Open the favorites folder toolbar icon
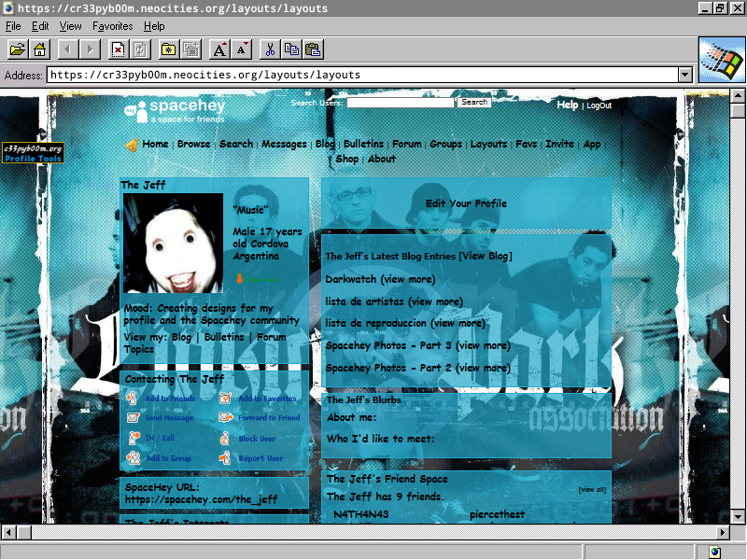Viewport: 747px width, 560px height. (x=169, y=49)
